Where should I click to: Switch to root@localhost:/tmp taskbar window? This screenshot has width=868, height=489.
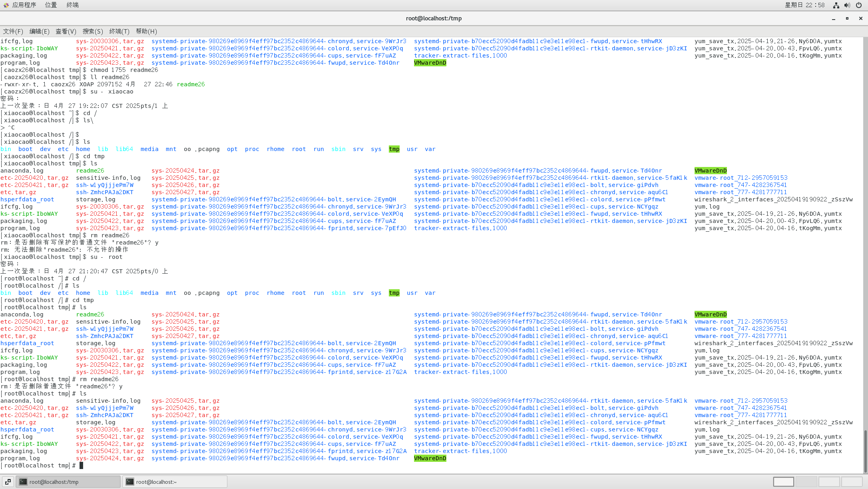68,482
